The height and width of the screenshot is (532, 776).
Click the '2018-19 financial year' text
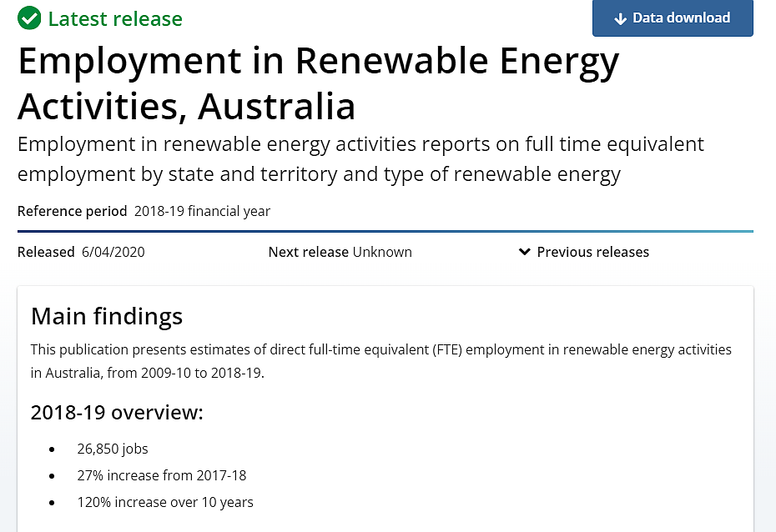203,211
